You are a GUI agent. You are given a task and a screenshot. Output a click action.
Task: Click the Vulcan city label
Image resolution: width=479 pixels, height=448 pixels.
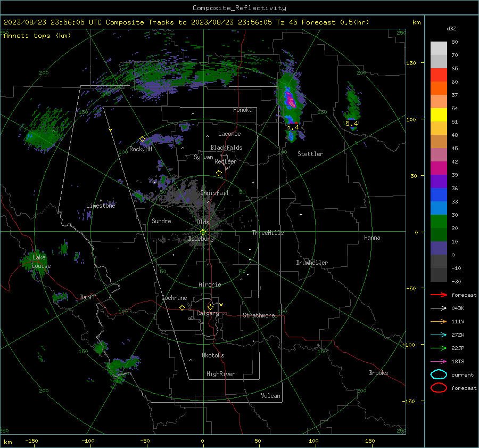271,396
